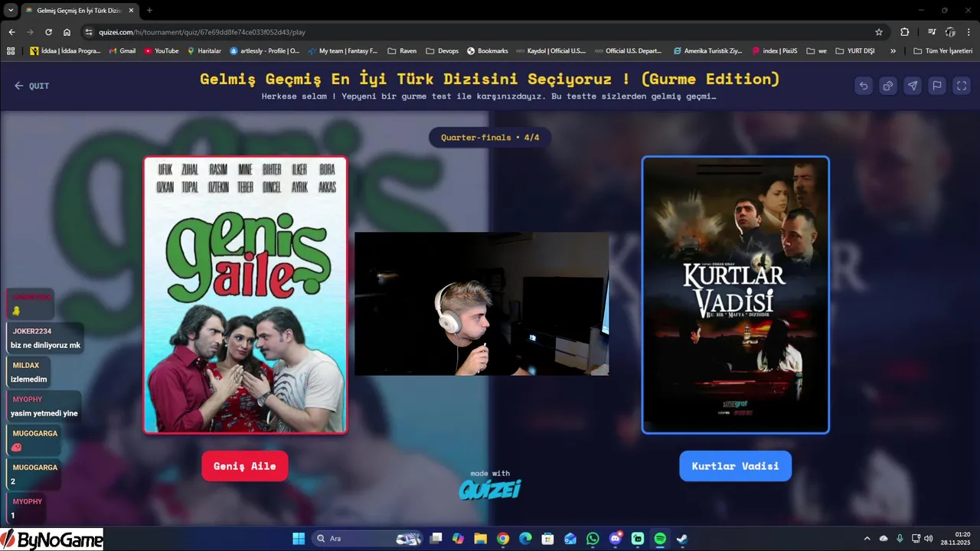The width and height of the screenshot is (980, 551).
Task: Click the undo icon in the quiz header
Action: click(x=864, y=86)
